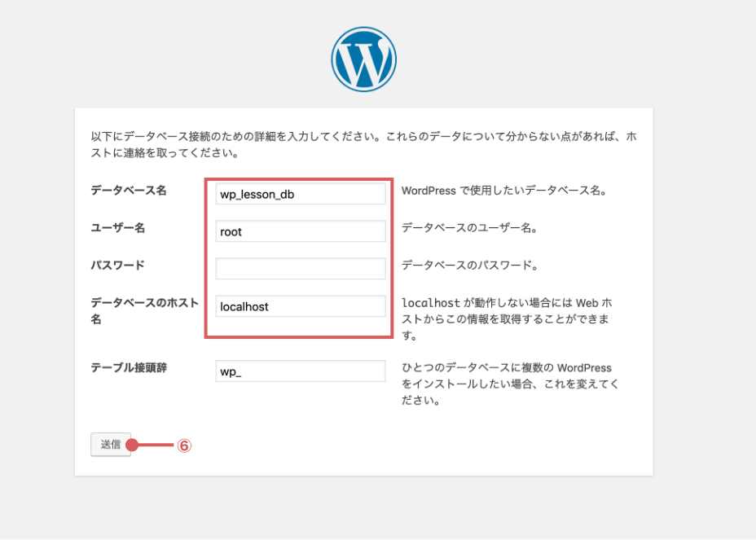Click the データベース名 field label
This screenshot has height=540, width=756.
pyautogui.click(x=129, y=190)
